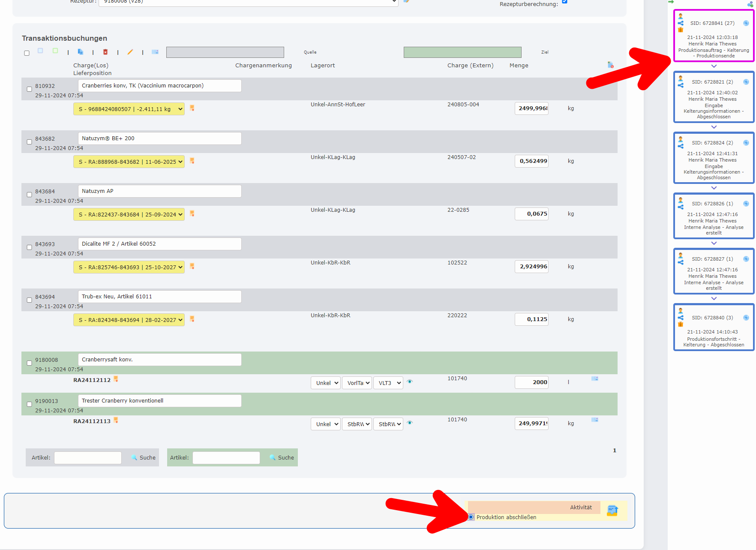Click the save activity icon beside Aktivität
This screenshot has height=550, width=756.
[x=612, y=510]
